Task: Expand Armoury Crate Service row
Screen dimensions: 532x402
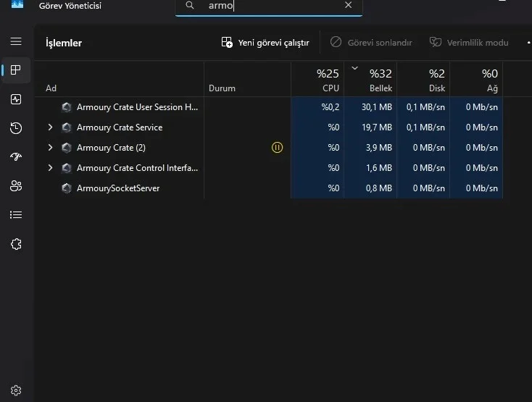Action: point(50,127)
